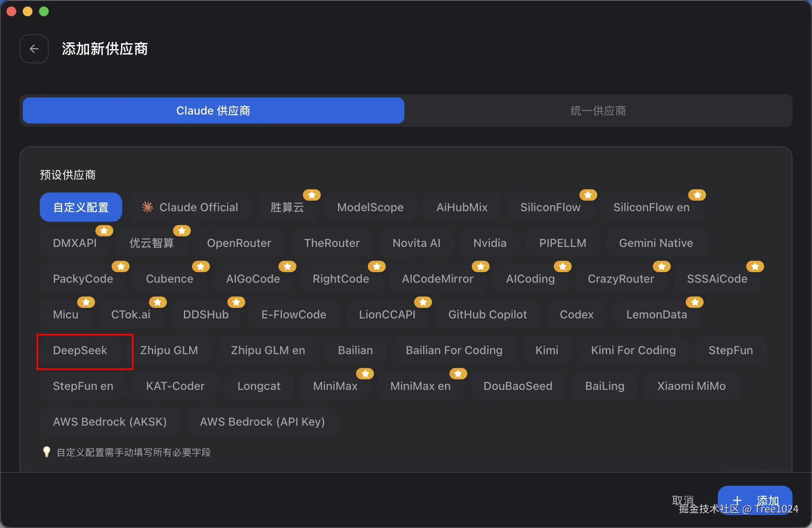Select the LemonData preset
812x528 pixels.
coord(657,314)
